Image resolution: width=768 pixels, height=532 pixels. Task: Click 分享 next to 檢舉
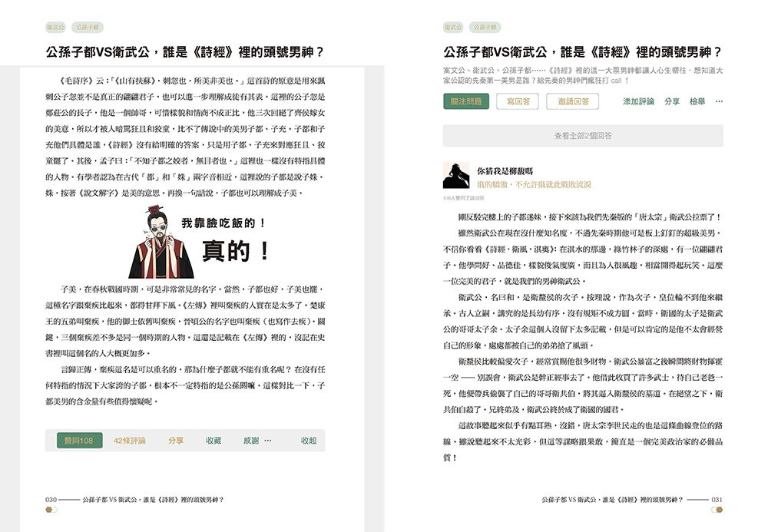pyautogui.click(x=671, y=101)
